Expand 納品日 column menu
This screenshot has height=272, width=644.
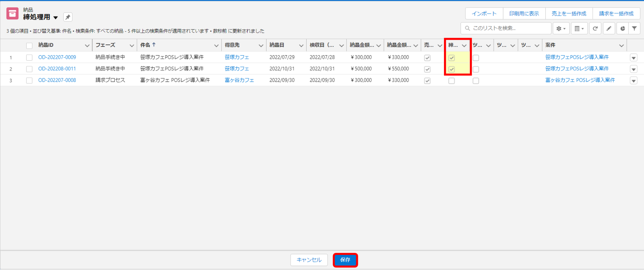click(x=301, y=45)
